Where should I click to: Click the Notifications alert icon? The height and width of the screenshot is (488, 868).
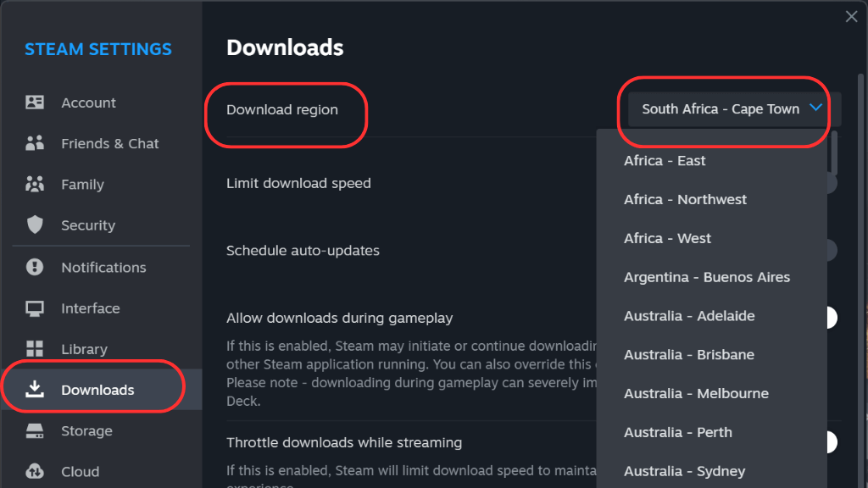35,267
